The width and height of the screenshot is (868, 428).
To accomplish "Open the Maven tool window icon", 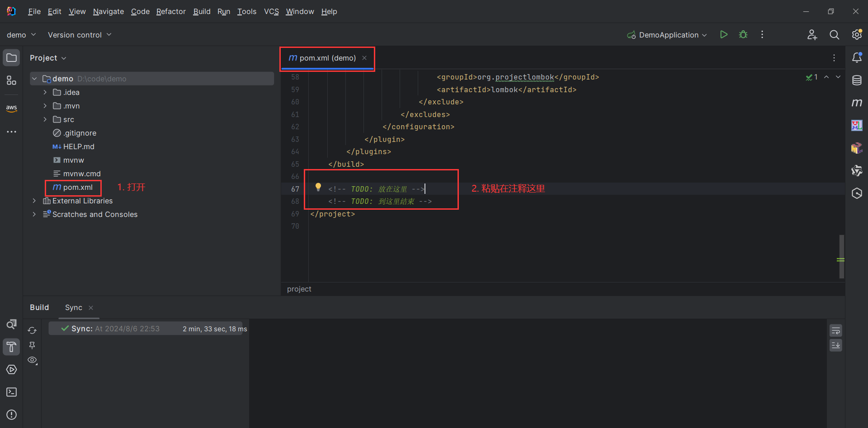I will coord(857,103).
